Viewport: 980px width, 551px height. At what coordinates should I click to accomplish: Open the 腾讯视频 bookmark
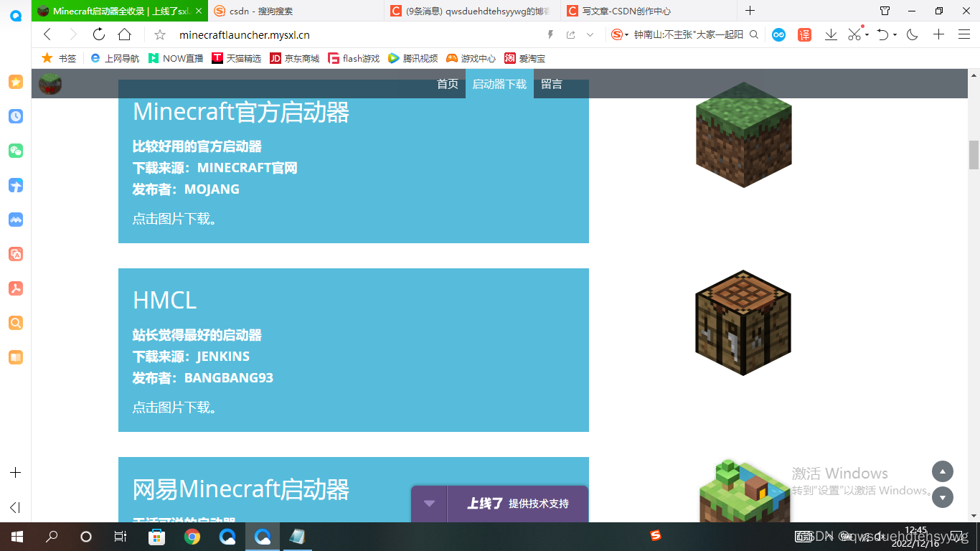(413, 58)
